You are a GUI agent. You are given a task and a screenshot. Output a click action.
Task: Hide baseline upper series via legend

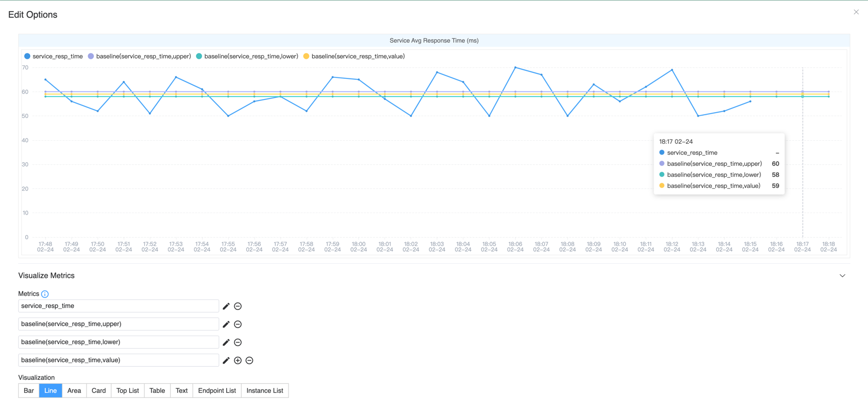click(x=139, y=56)
